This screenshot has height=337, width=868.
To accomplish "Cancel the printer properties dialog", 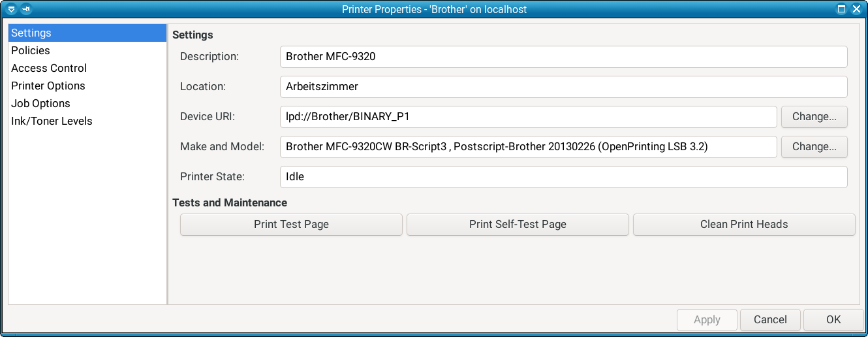I will pos(770,319).
